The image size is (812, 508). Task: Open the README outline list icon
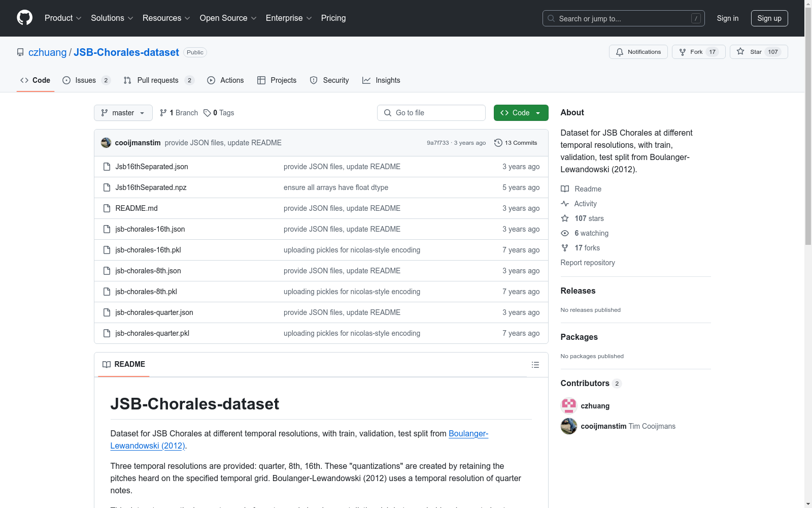point(535,365)
